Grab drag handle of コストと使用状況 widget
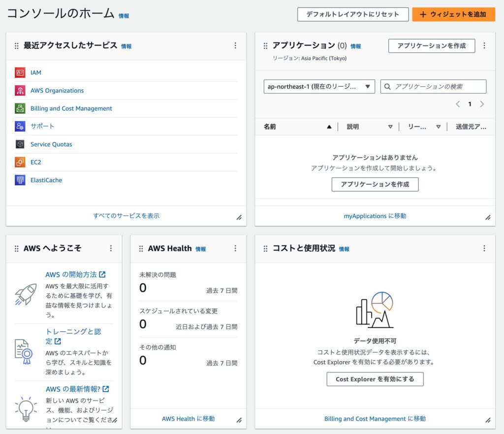The width and height of the screenshot is (504, 434). (x=265, y=249)
